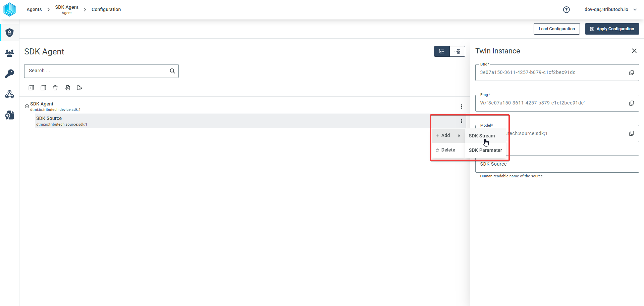This screenshot has width=644, height=306.
Task: Open the users group sidebar icon
Action: (x=10, y=53)
